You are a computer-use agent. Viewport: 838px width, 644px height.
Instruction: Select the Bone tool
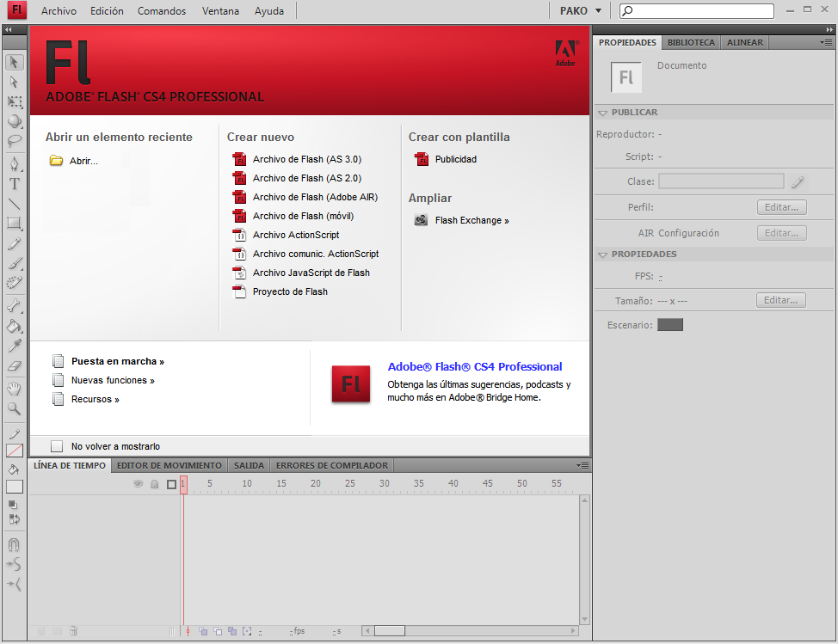tap(15, 306)
